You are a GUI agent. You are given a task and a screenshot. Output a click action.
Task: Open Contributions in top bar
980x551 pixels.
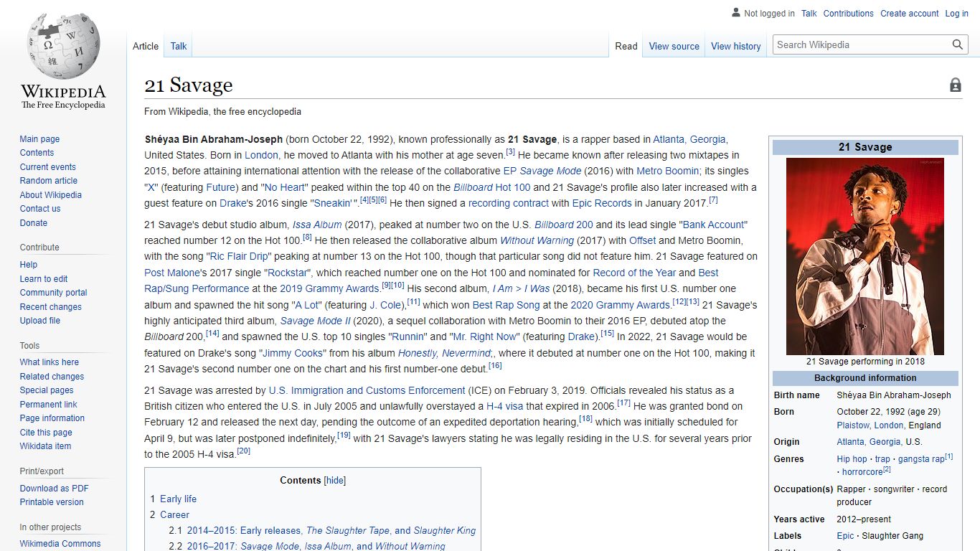[x=848, y=14]
